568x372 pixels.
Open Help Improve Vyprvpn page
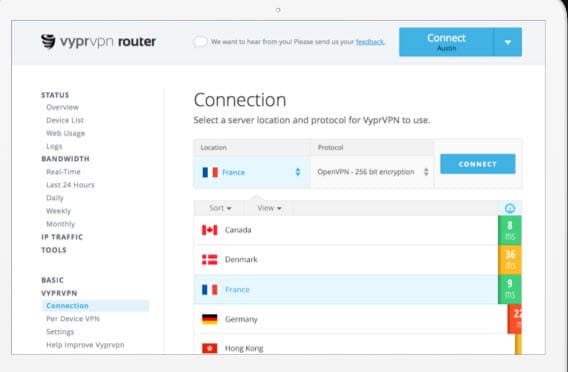pos(85,345)
